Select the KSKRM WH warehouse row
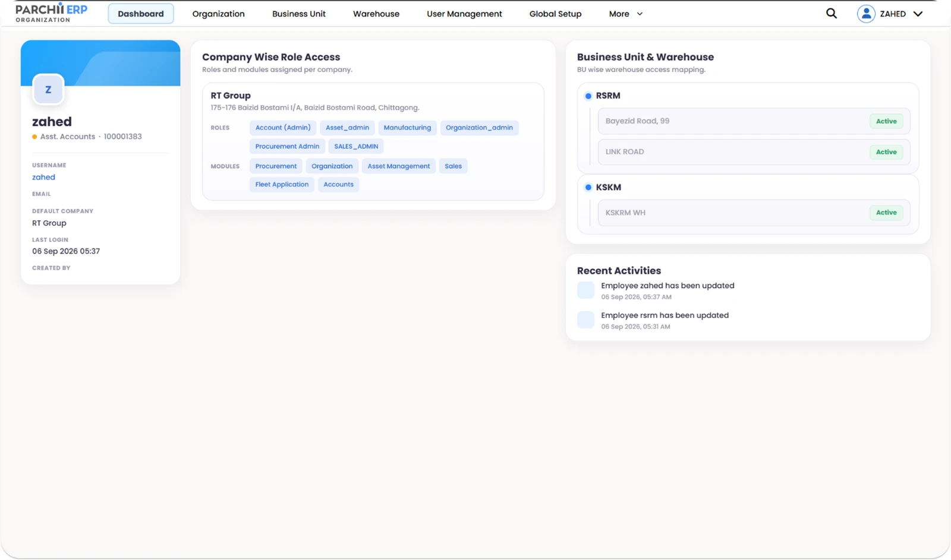This screenshot has height=560, width=951. [x=754, y=213]
